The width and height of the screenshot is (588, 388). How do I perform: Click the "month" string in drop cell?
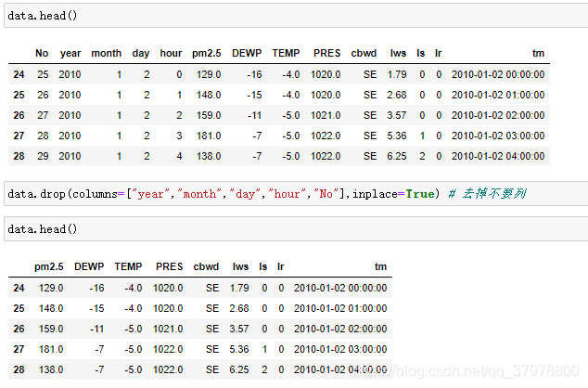point(200,194)
